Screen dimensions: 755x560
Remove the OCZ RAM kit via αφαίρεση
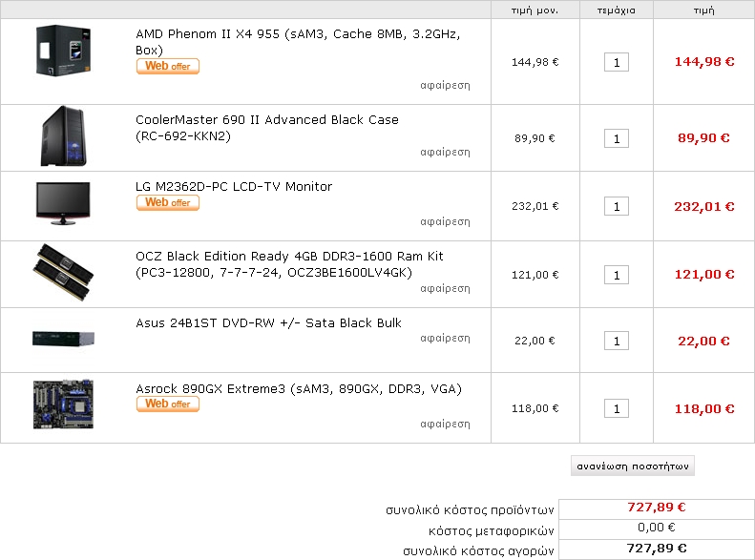click(445, 289)
